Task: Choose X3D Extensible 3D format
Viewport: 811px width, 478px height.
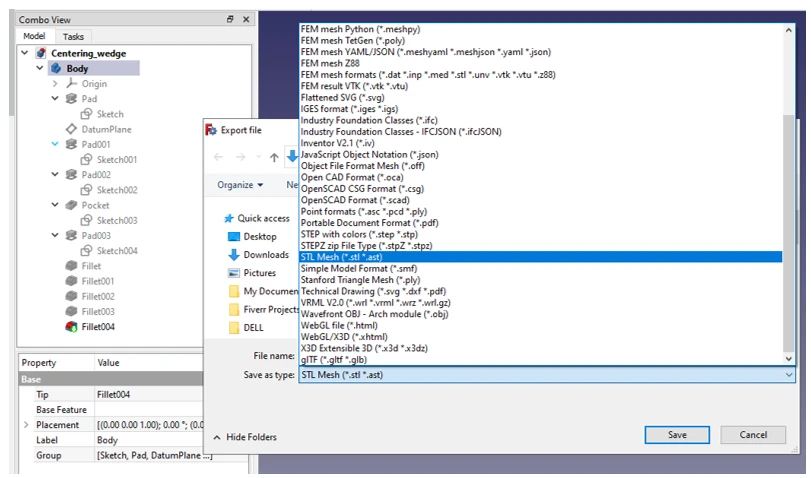Action: (x=540, y=348)
